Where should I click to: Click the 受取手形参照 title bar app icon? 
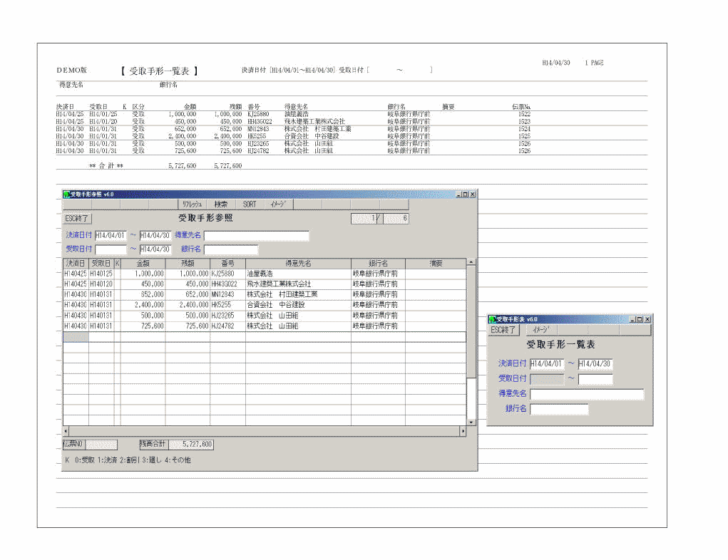coord(66,195)
